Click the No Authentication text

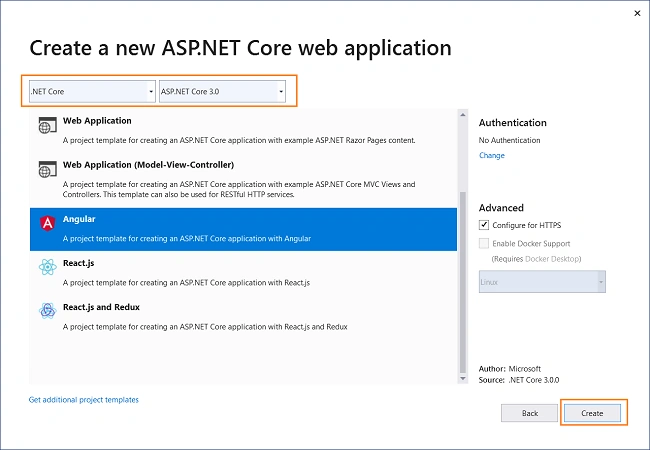pyautogui.click(x=509, y=140)
